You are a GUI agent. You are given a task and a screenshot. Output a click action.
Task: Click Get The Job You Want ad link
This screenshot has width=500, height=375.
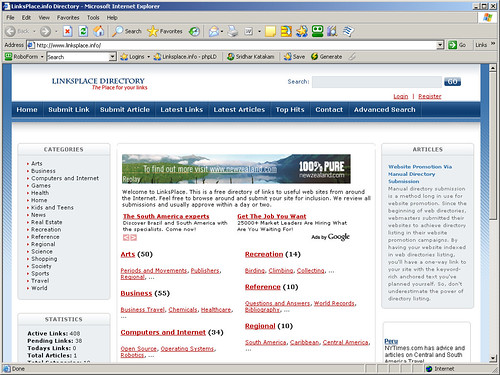272,216
